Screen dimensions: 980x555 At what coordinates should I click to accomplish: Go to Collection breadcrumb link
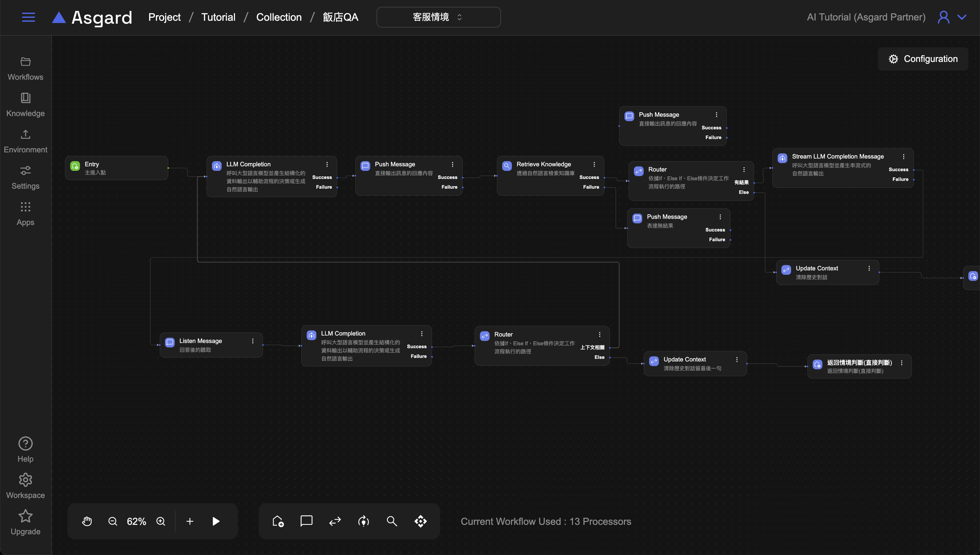[x=278, y=17]
